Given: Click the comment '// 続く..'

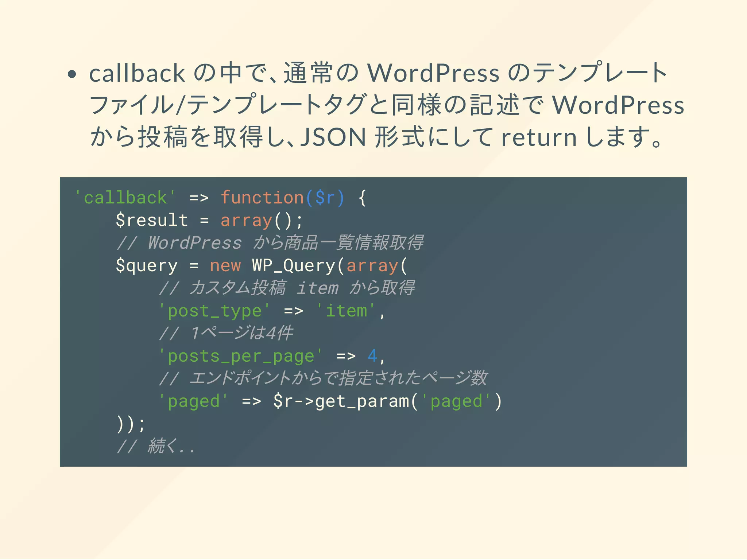Looking at the screenshot, I should click(x=156, y=446).
